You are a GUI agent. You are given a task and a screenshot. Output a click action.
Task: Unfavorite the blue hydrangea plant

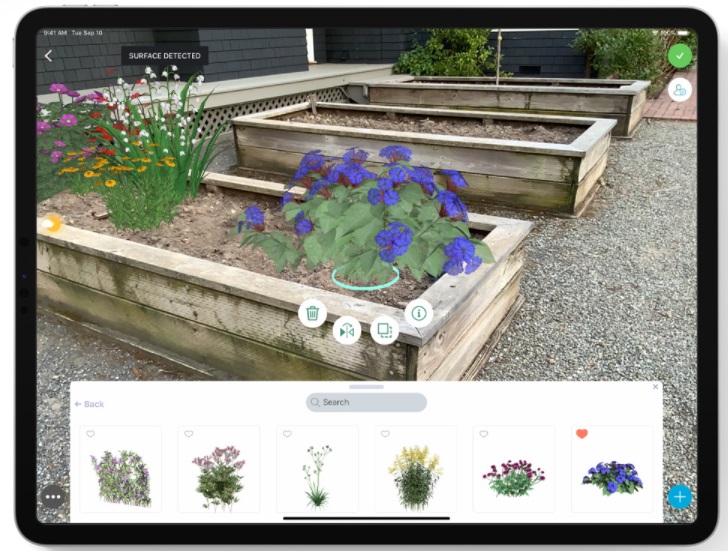[x=582, y=434]
